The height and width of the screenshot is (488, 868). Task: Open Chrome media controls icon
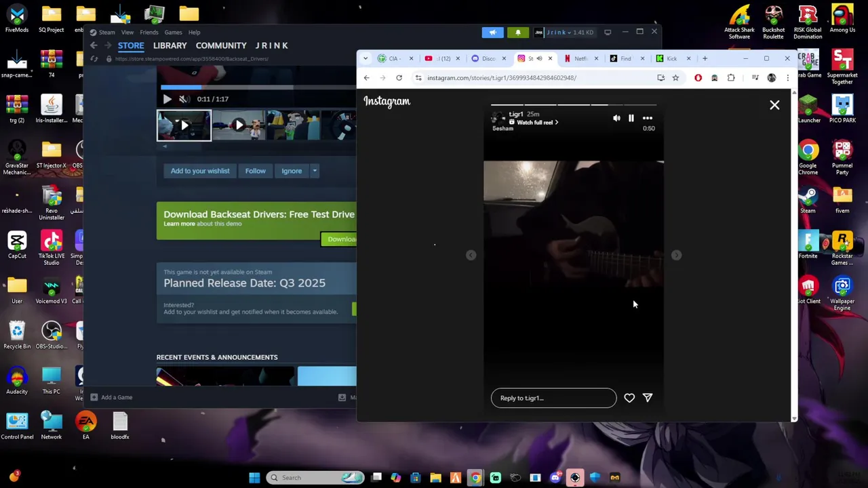[755, 78]
